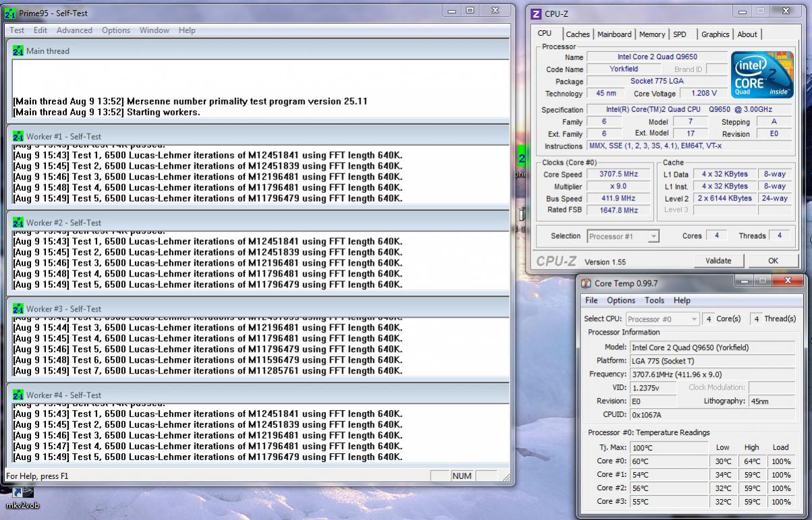
Task: Click the Rated FSB value 1647.8 MHz
Action: pos(619,210)
